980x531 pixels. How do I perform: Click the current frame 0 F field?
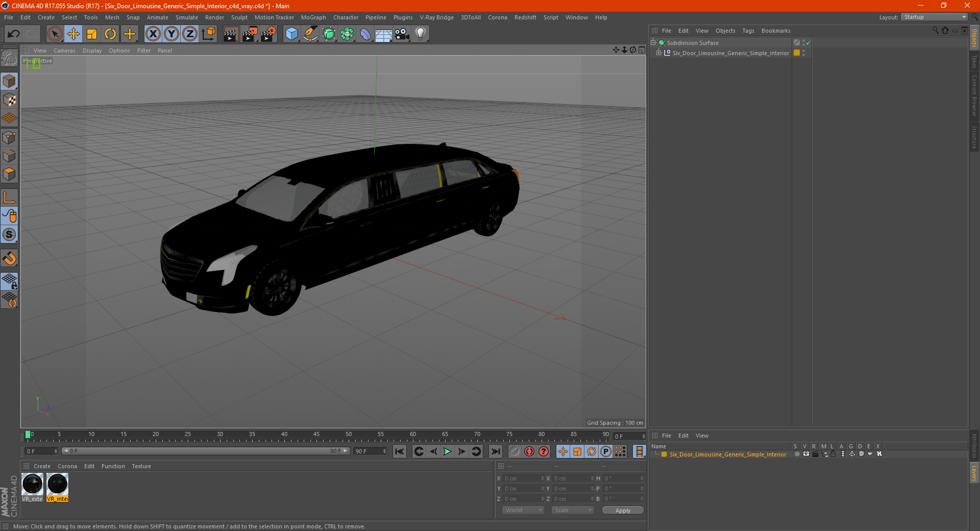pyautogui.click(x=42, y=451)
